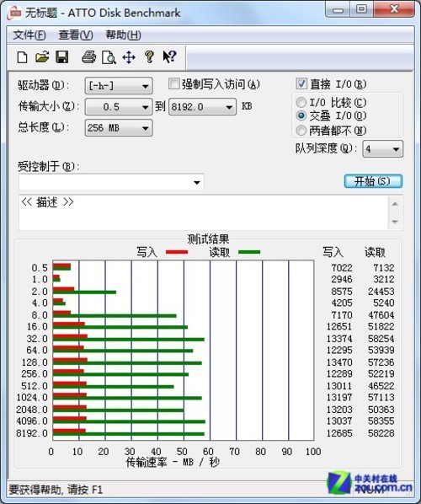Open the 总长度 256 MB dropdown
The height and width of the screenshot is (504, 421).
[x=119, y=128]
